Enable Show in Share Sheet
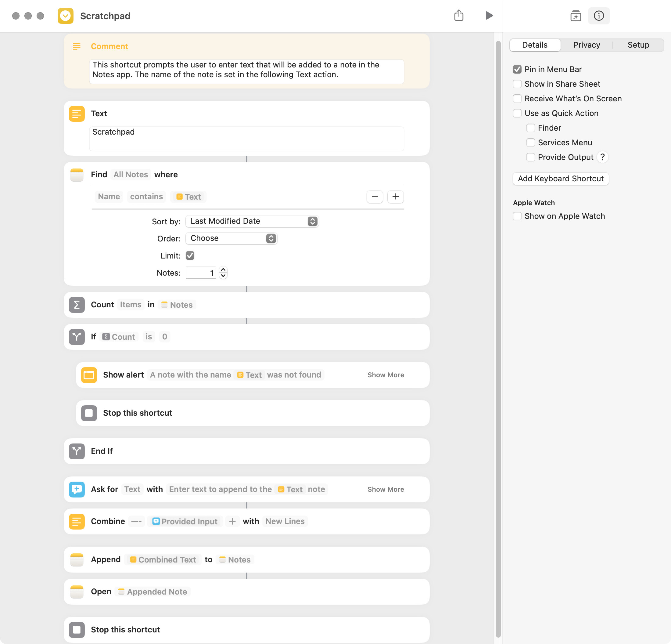This screenshot has width=671, height=644. tap(517, 84)
